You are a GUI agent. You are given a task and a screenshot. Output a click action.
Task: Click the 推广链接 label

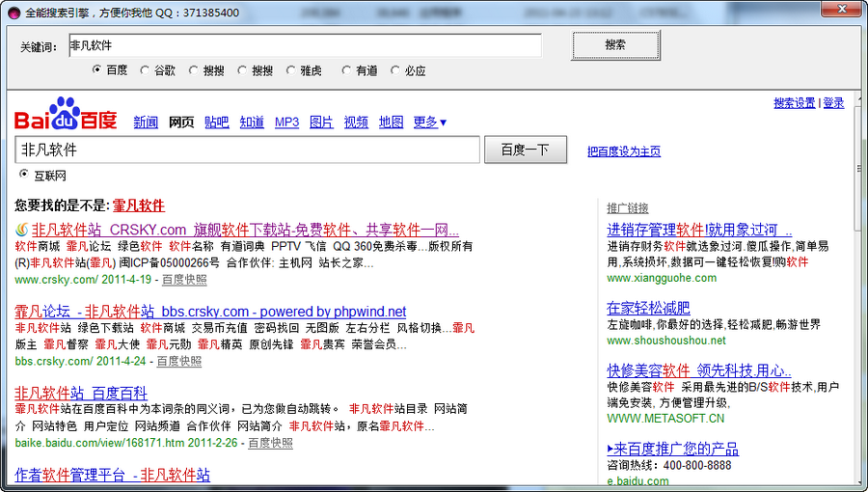(x=627, y=208)
